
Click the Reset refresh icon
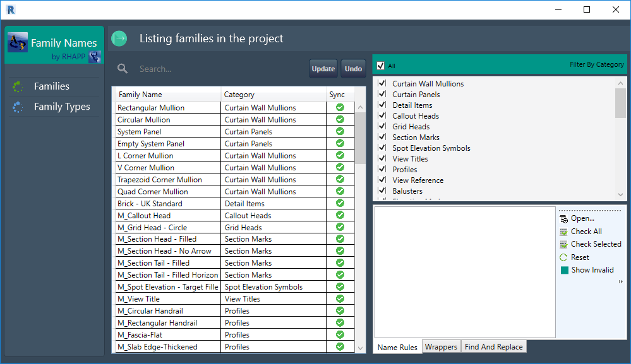click(x=562, y=257)
